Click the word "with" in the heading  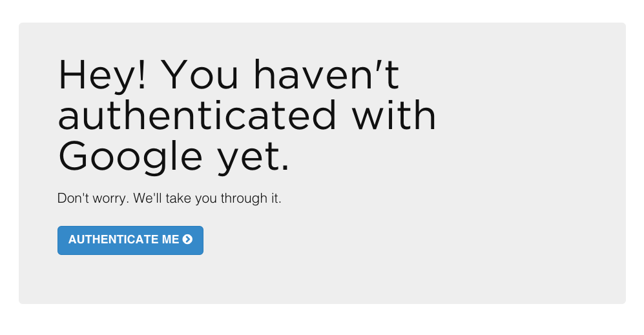click(x=394, y=116)
